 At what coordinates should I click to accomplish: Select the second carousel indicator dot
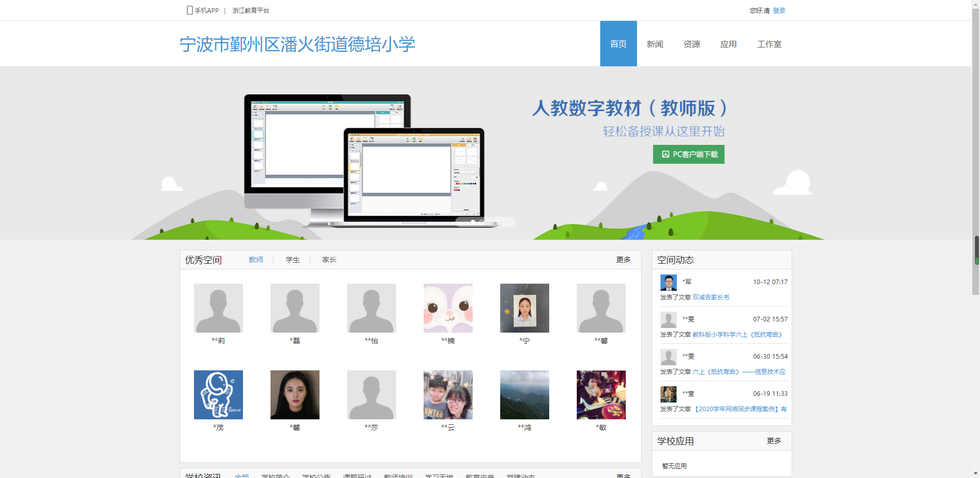[x=481, y=222]
